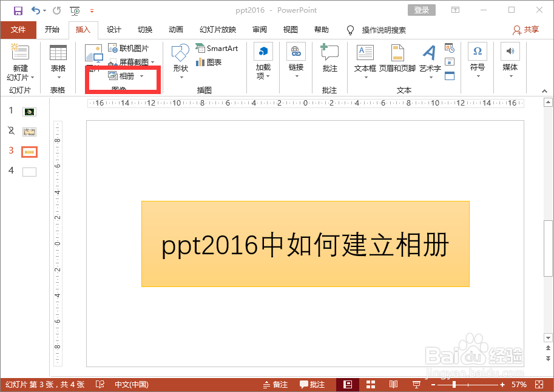Open the 审阅 tab
This screenshot has width=554, height=392.
[260, 30]
